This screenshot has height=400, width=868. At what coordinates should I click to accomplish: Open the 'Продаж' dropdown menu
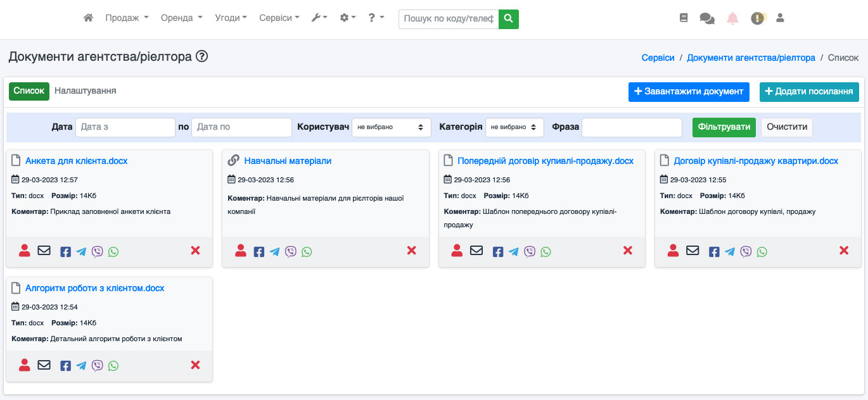(127, 18)
